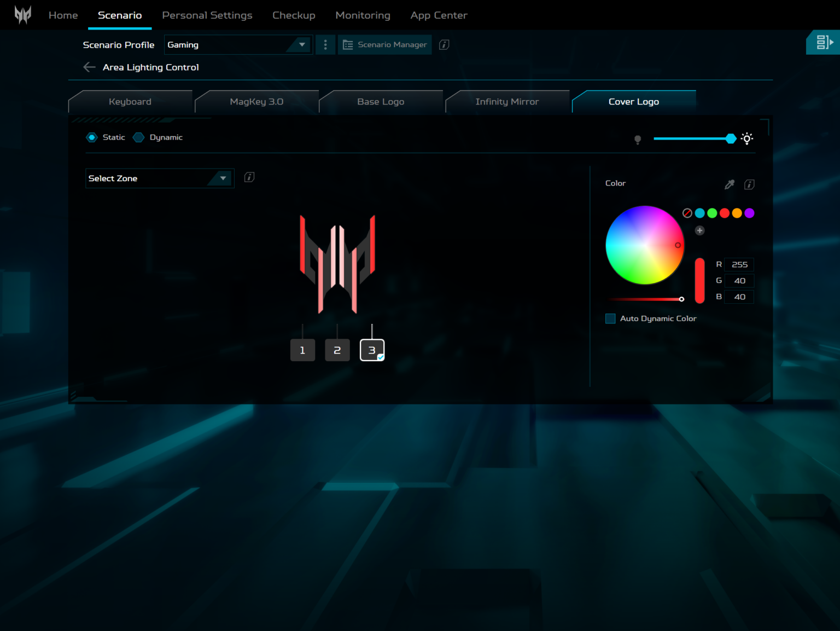Select the purple color swatch
The height and width of the screenshot is (631, 840).
point(750,213)
